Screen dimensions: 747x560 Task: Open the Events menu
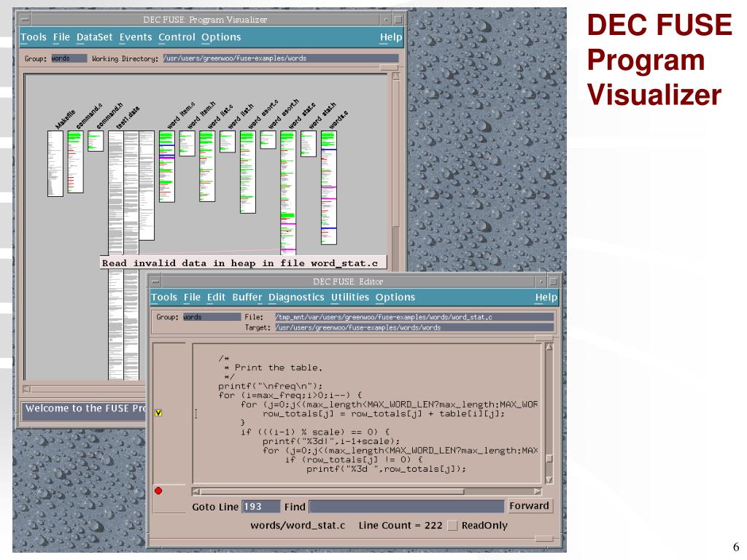click(136, 37)
